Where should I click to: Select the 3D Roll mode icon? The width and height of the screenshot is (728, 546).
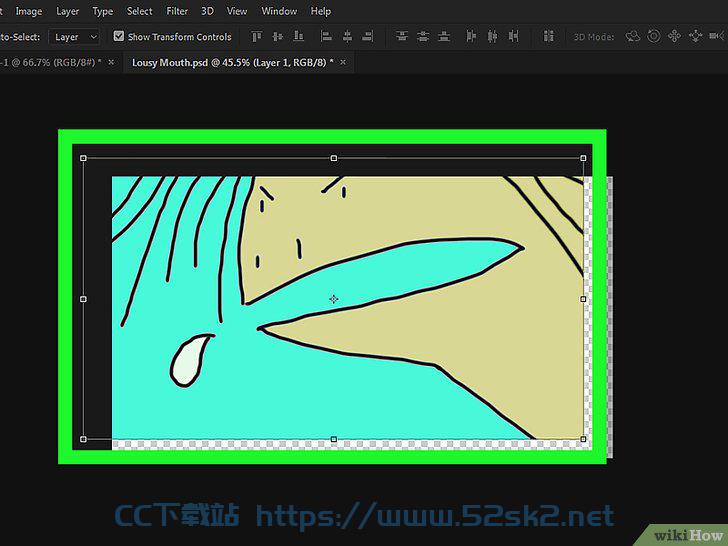[654, 36]
